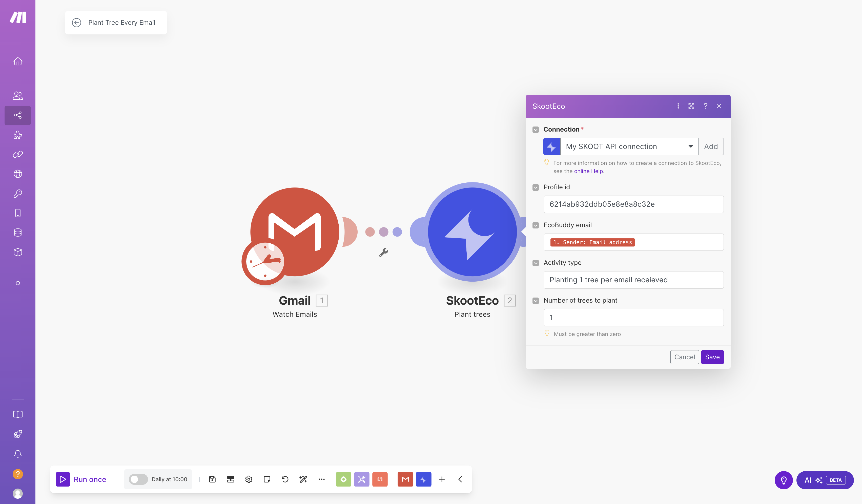The image size is (862, 504).
Task: Open the What's new rocket icon
Action: 18,434
